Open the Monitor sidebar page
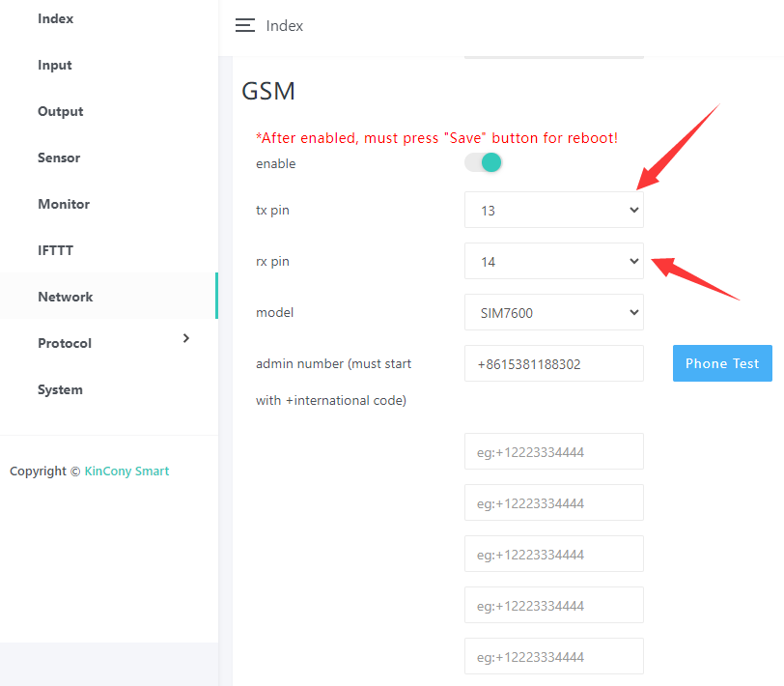 tap(64, 204)
